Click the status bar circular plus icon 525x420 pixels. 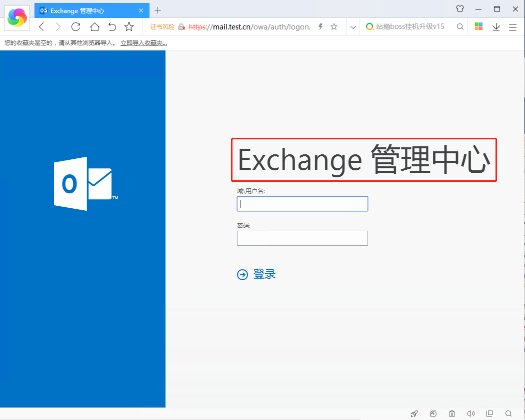tap(433, 414)
